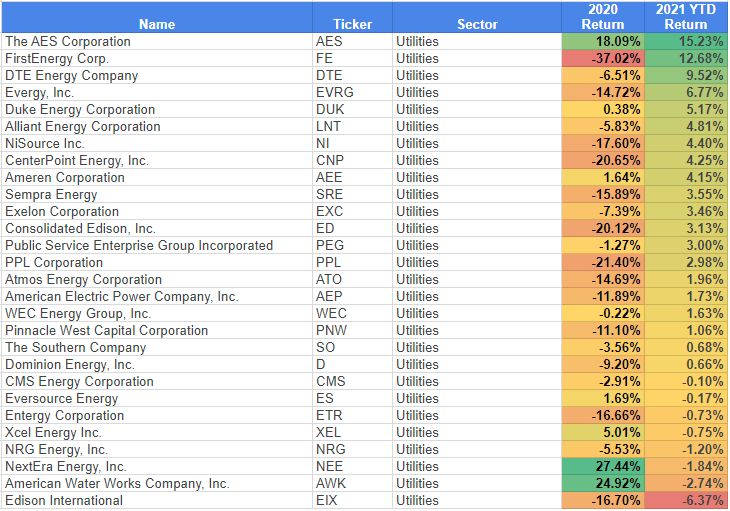Click the 15.23% YTD return cell

click(x=686, y=41)
